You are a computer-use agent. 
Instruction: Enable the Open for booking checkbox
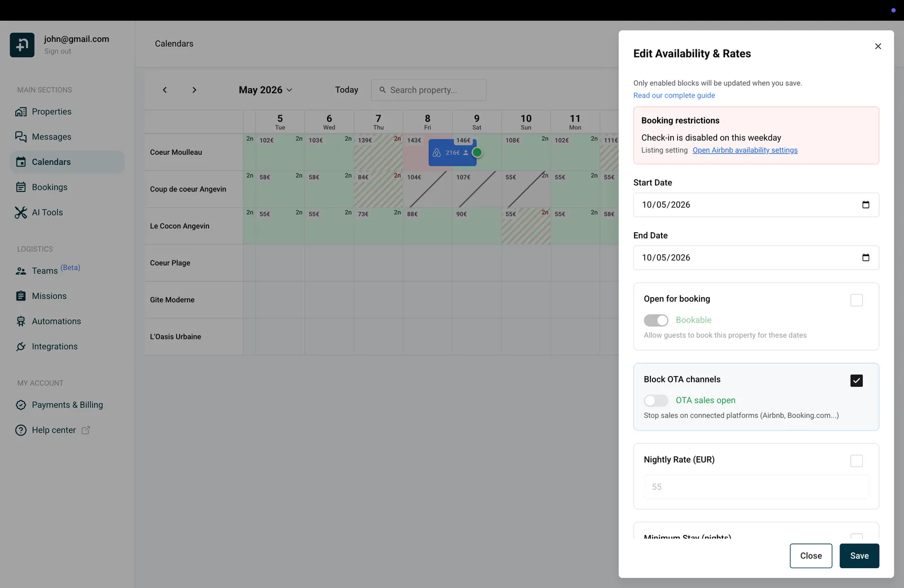[857, 300]
